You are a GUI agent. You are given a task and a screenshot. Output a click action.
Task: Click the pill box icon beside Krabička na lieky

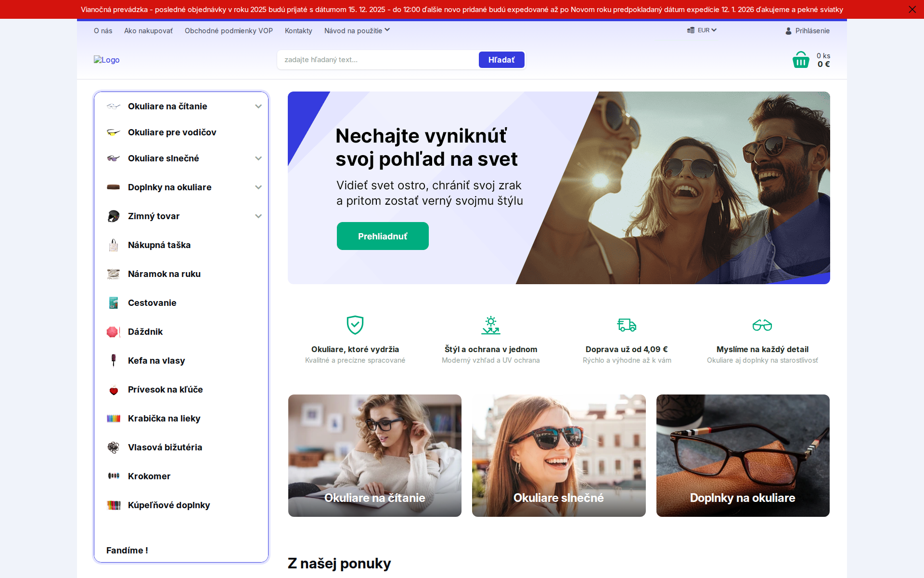tap(114, 418)
